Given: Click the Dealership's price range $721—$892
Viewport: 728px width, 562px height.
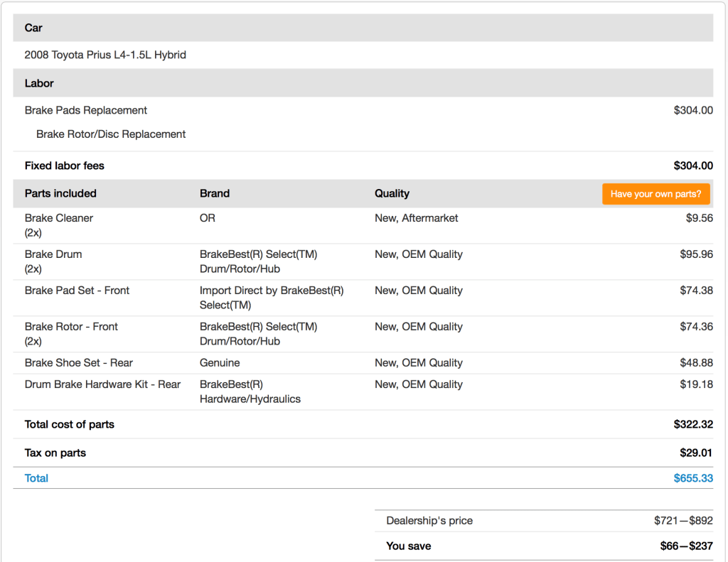Looking at the screenshot, I should (682, 521).
